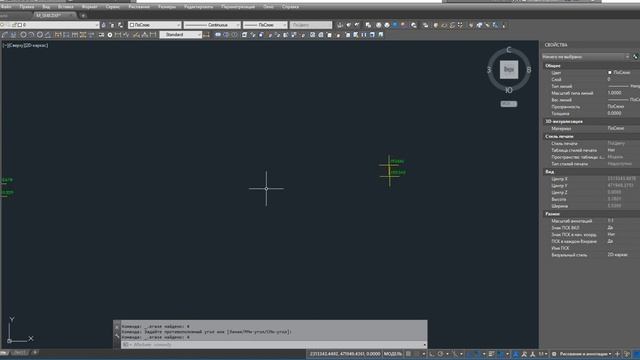Click the Layer States icon
Viewport: 640px width, 360px height.
(x=120, y=25)
